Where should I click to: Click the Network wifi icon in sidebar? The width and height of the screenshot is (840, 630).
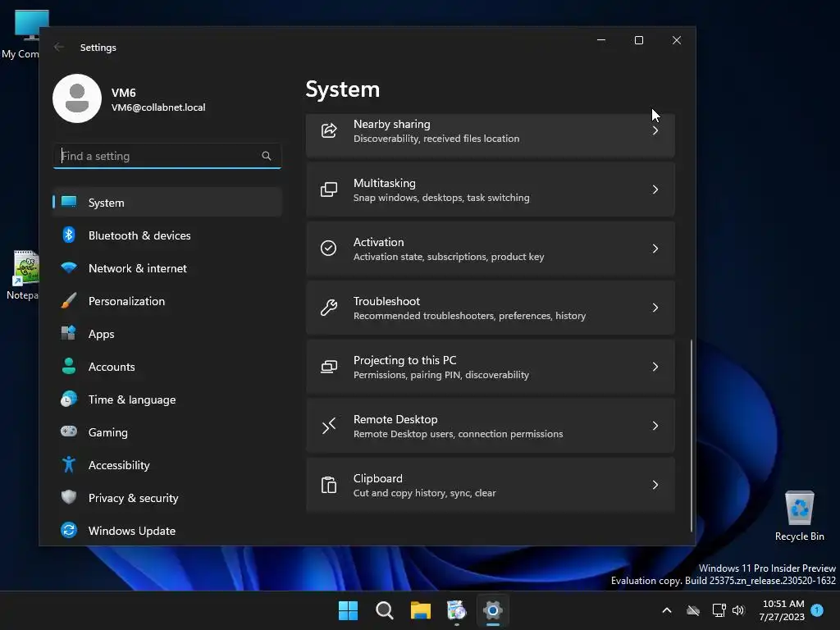coord(69,267)
